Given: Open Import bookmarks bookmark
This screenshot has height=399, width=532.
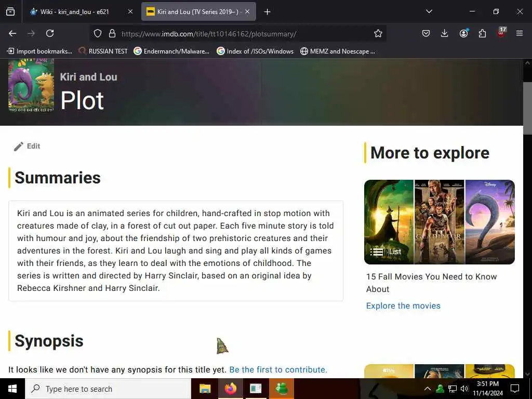Looking at the screenshot, I should (39, 51).
